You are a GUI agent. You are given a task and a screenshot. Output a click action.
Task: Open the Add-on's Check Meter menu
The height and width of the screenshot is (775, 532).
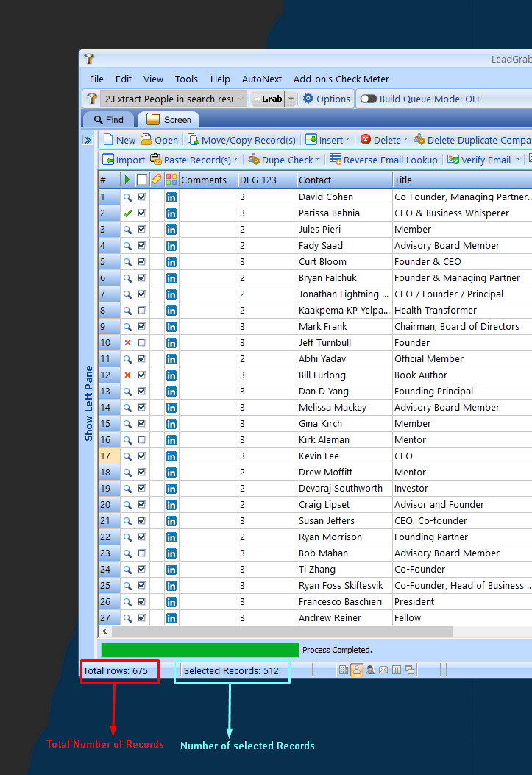341,79
